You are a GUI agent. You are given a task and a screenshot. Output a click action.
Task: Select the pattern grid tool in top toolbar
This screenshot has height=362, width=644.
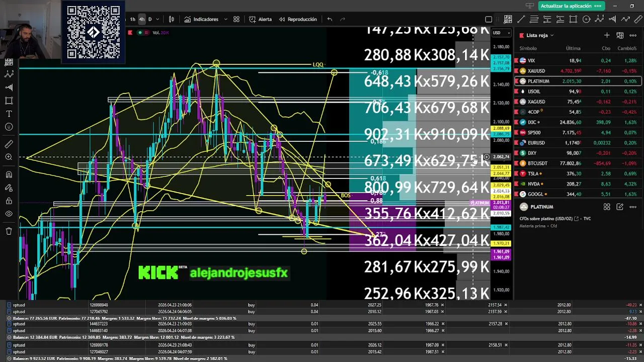(508, 19)
